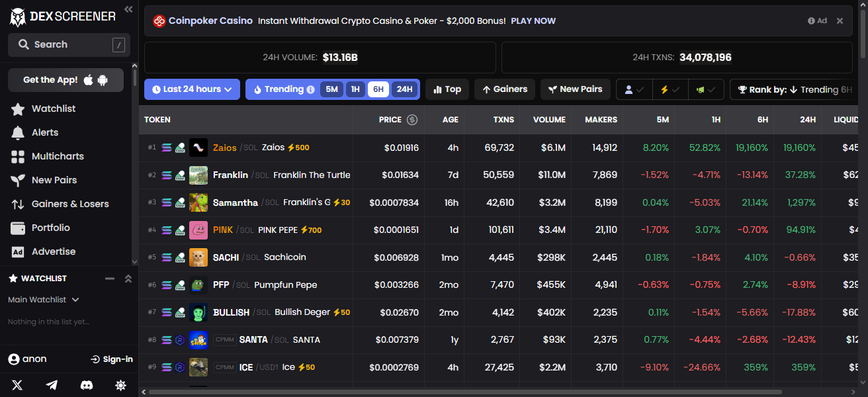
Task: Click the PLAY NOW casino link
Action: coord(533,21)
